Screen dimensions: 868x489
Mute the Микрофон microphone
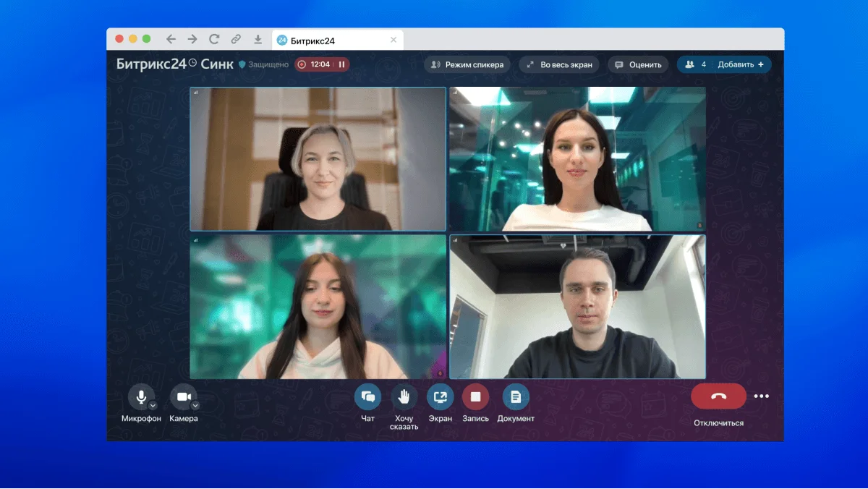click(x=140, y=396)
